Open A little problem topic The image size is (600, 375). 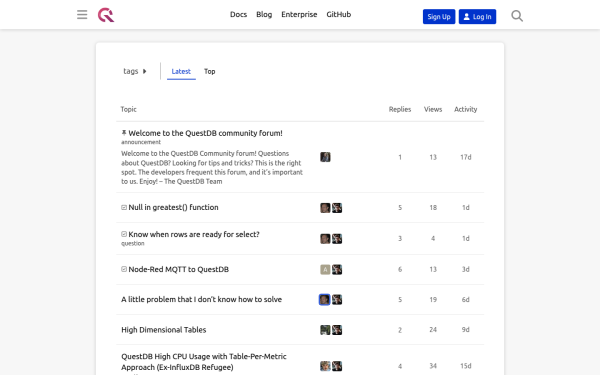click(202, 300)
